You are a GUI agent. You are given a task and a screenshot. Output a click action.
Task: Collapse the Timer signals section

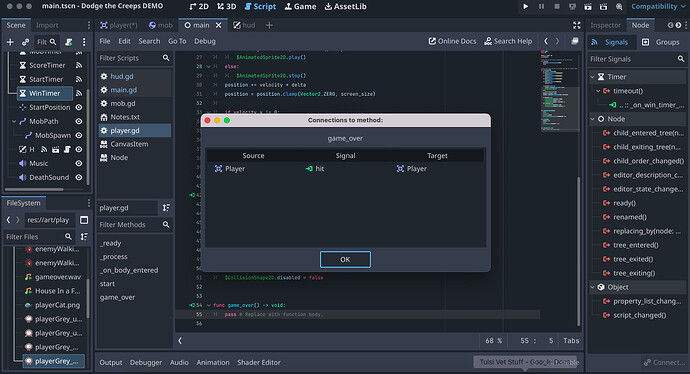tap(592, 77)
